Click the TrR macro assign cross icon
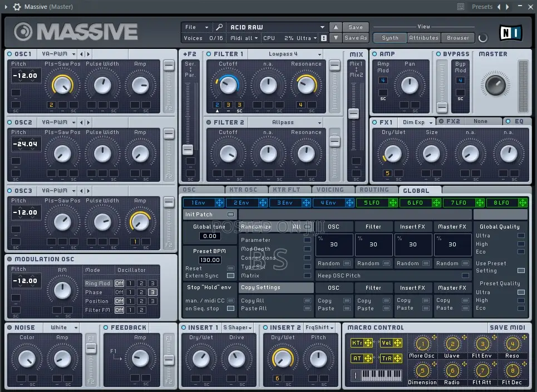The height and width of the screenshot is (392, 537). click(398, 358)
